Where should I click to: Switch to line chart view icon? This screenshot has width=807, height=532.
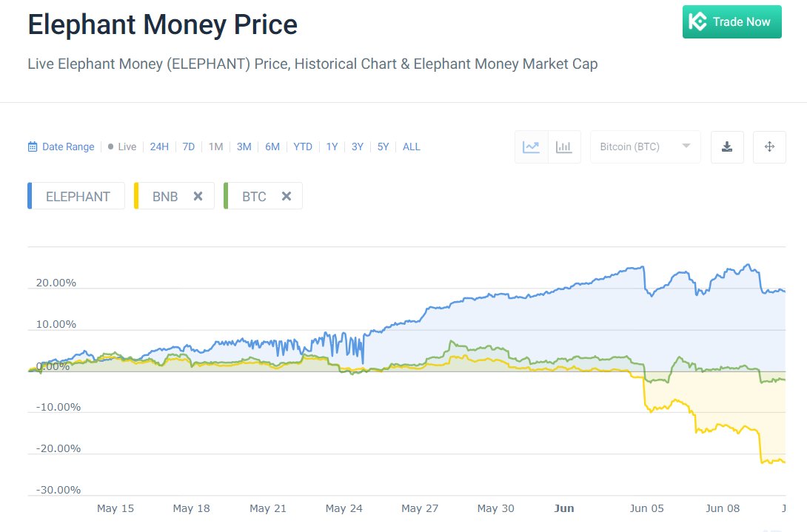coord(531,147)
